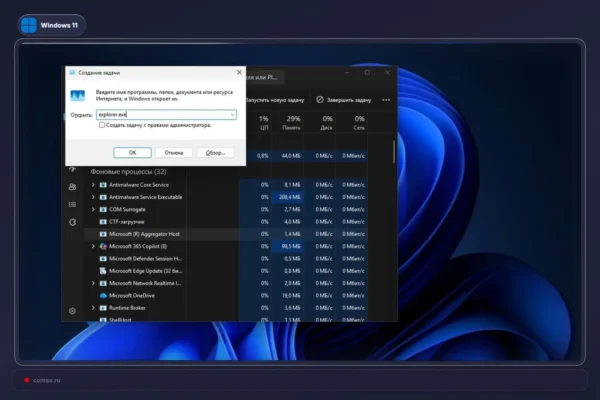The image size is (600, 400).
Task: Click the Runtime Broker process icon
Action: coord(103,308)
